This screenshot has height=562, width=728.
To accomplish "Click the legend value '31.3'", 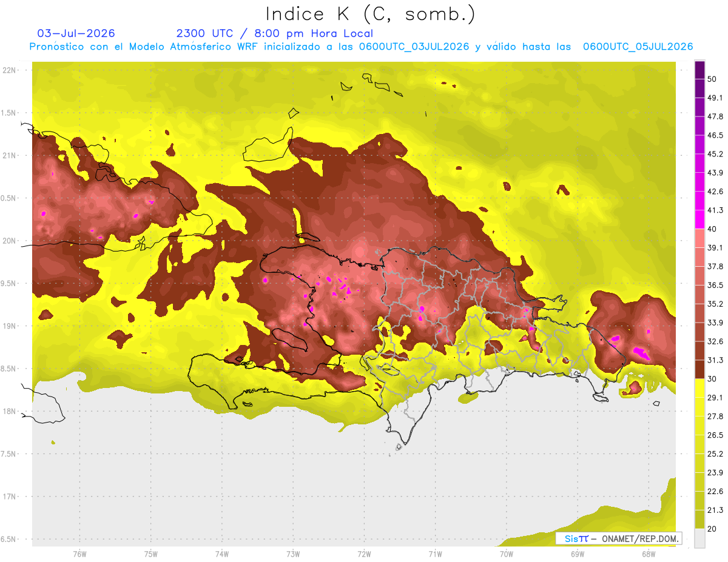I will point(715,360).
